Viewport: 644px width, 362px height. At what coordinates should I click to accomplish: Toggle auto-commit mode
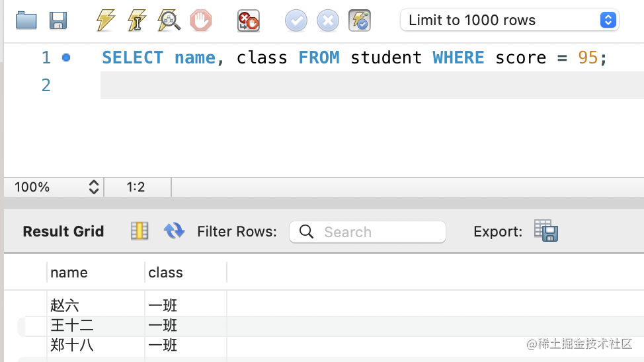tap(360, 21)
